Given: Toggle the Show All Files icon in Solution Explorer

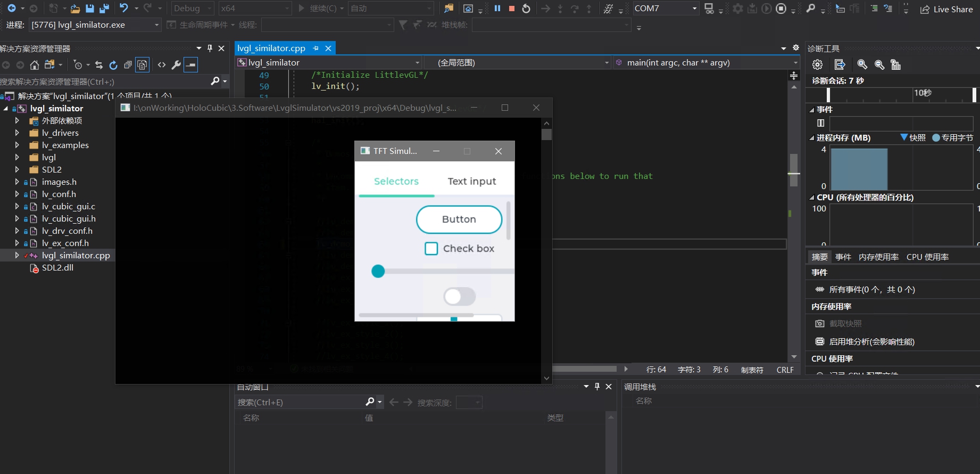Looking at the screenshot, I should pos(142,65).
